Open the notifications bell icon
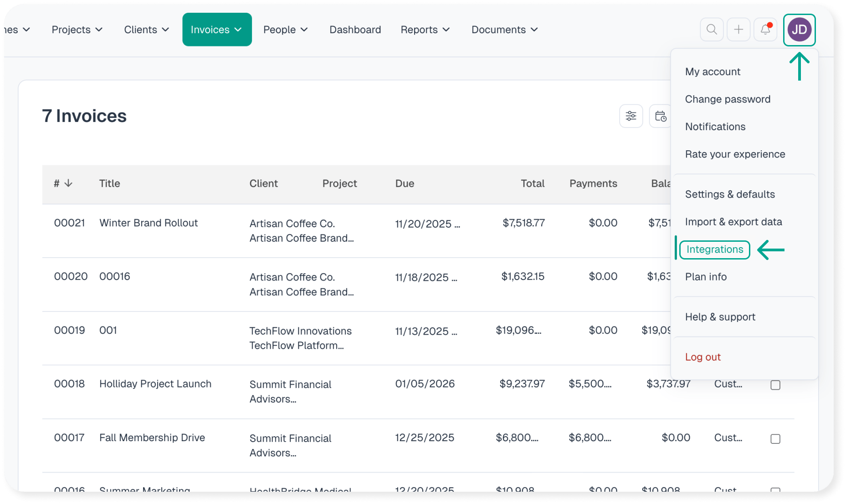 (x=765, y=30)
